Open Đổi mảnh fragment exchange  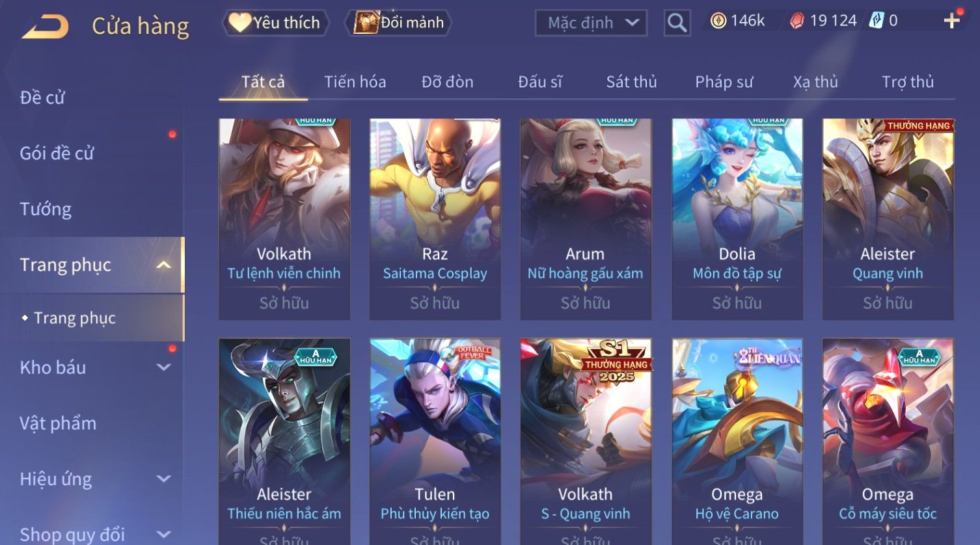398,23
